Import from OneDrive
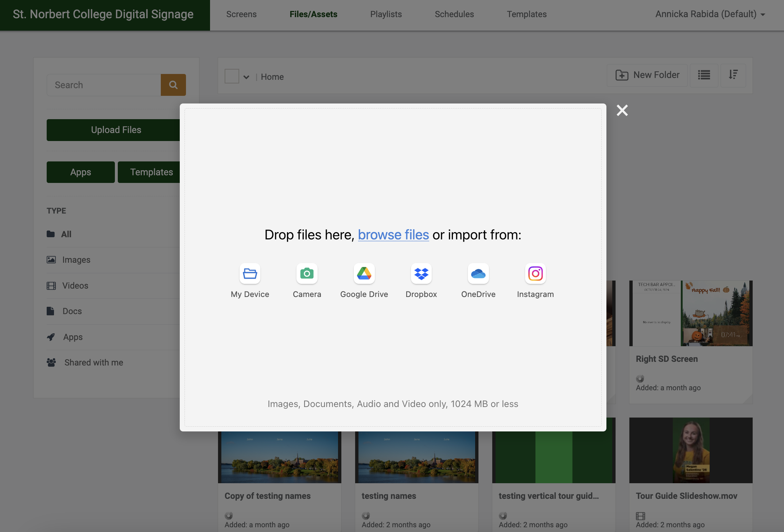This screenshot has width=784, height=532. point(478,281)
